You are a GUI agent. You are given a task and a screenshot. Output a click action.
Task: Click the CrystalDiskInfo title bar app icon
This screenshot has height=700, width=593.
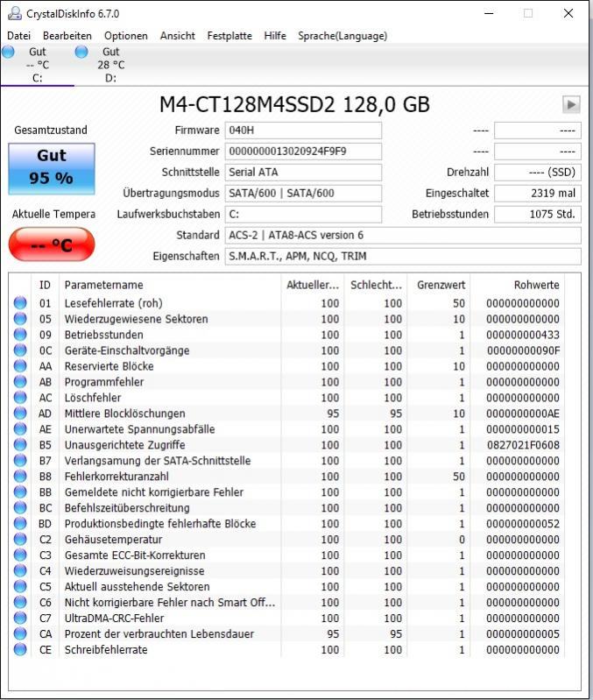[x=15, y=13]
